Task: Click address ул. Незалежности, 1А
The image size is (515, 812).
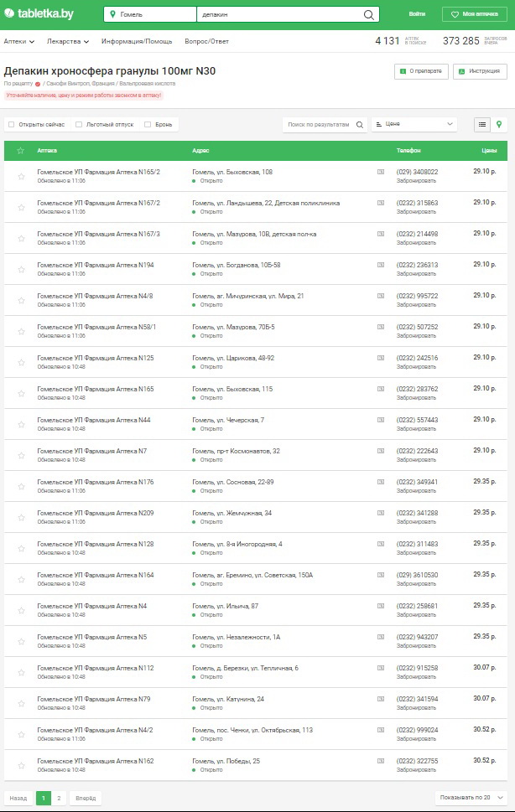Action: click(236, 637)
